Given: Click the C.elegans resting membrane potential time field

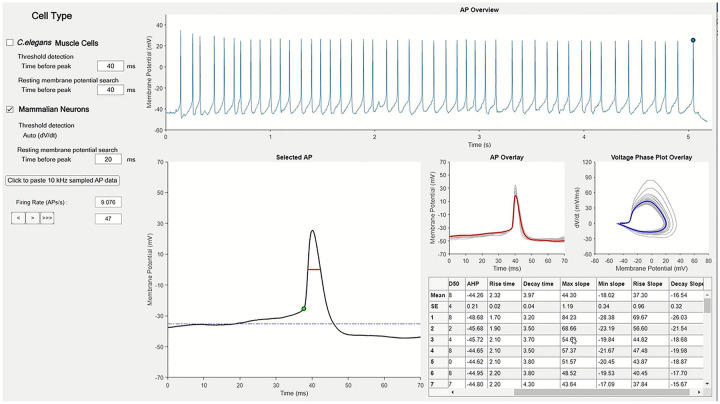Looking at the screenshot, I should point(110,90).
